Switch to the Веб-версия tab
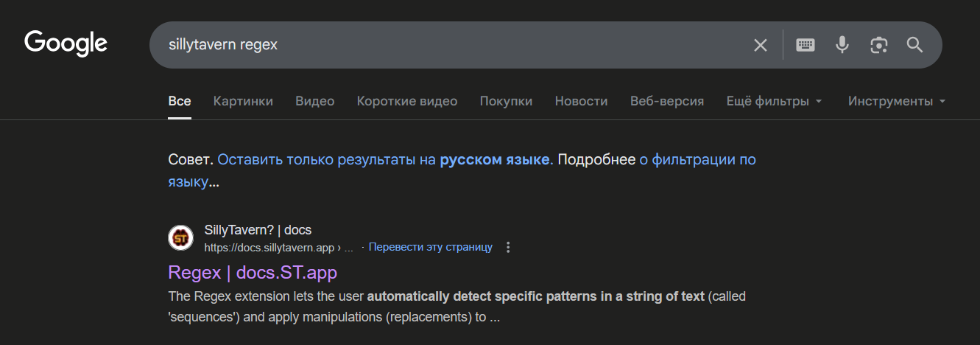This screenshot has height=345, width=980. coord(667,101)
